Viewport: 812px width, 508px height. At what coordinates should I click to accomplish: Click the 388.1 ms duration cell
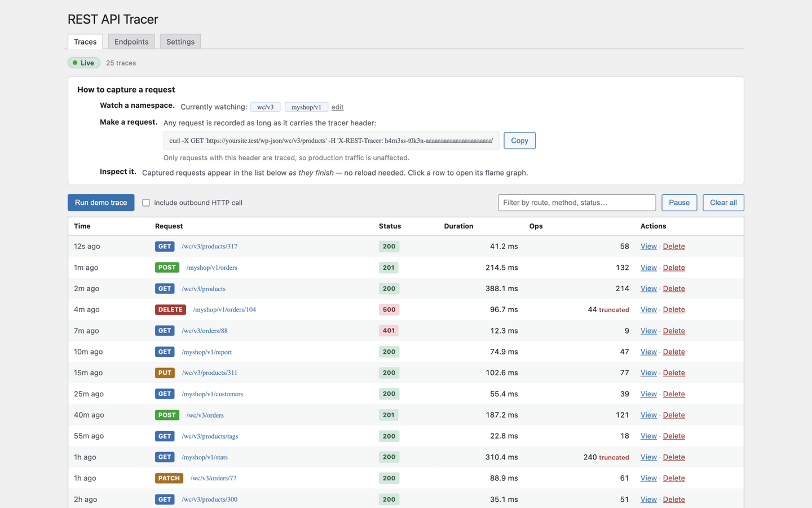pyautogui.click(x=502, y=288)
